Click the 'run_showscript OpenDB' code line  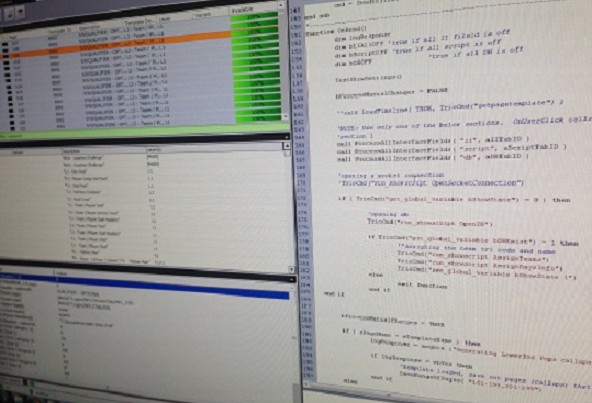(x=430, y=222)
